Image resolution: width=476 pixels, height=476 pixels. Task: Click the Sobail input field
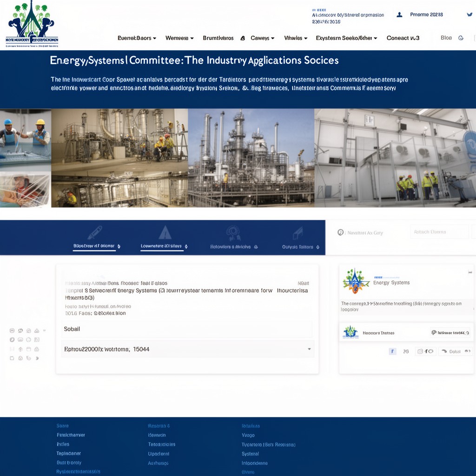[187, 329]
